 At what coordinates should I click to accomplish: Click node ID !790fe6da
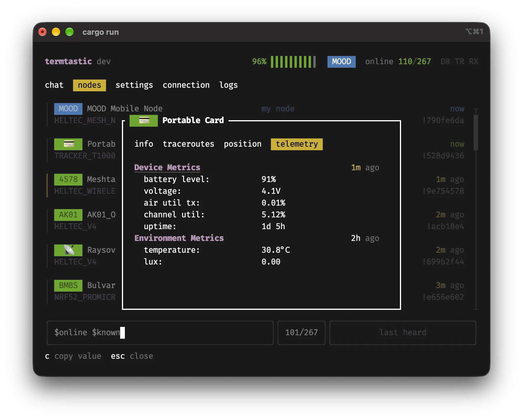(x=443, y=120)
